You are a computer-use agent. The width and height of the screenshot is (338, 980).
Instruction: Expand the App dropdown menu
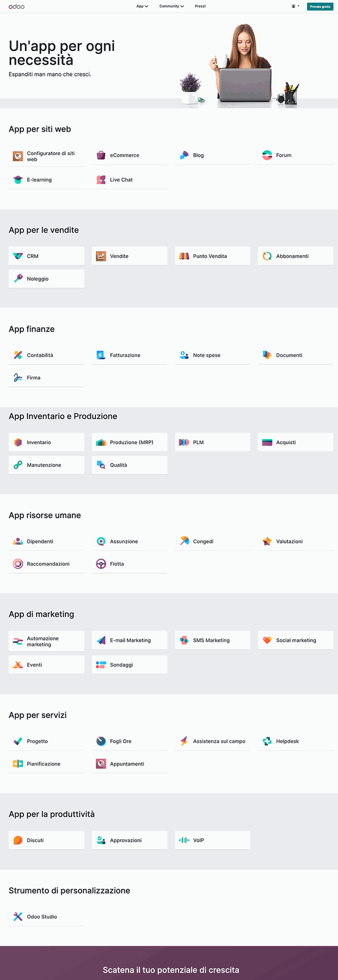click(x=142, y=7)
